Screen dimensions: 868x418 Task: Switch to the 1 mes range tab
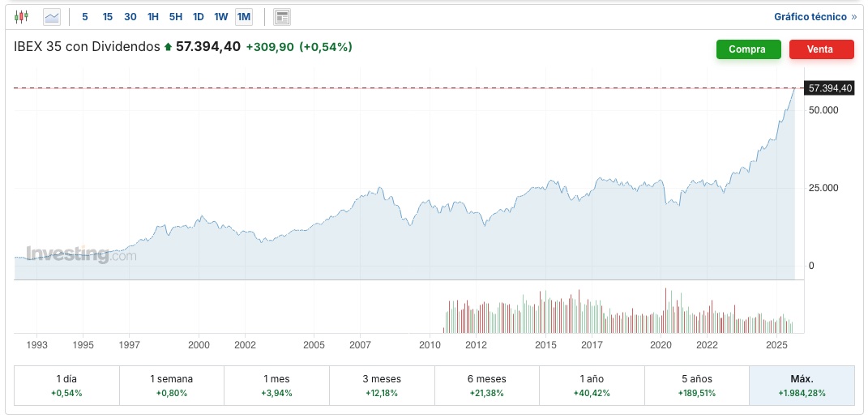(x=276, y=386)
